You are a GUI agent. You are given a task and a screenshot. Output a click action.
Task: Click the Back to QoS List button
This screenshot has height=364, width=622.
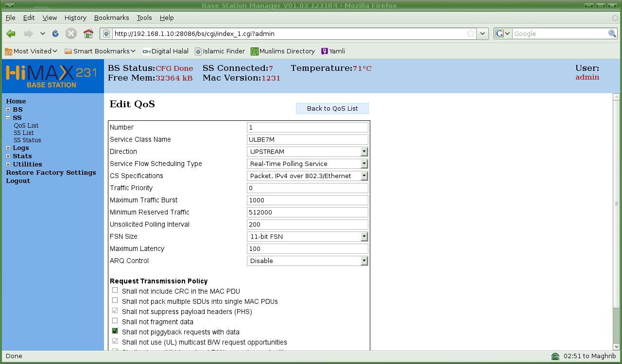tap(332, 108)
